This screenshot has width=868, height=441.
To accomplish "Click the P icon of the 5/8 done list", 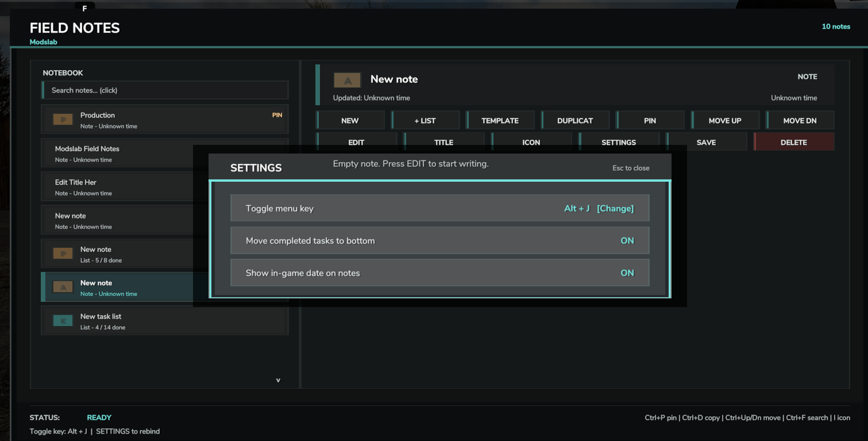I will (63, 254).
